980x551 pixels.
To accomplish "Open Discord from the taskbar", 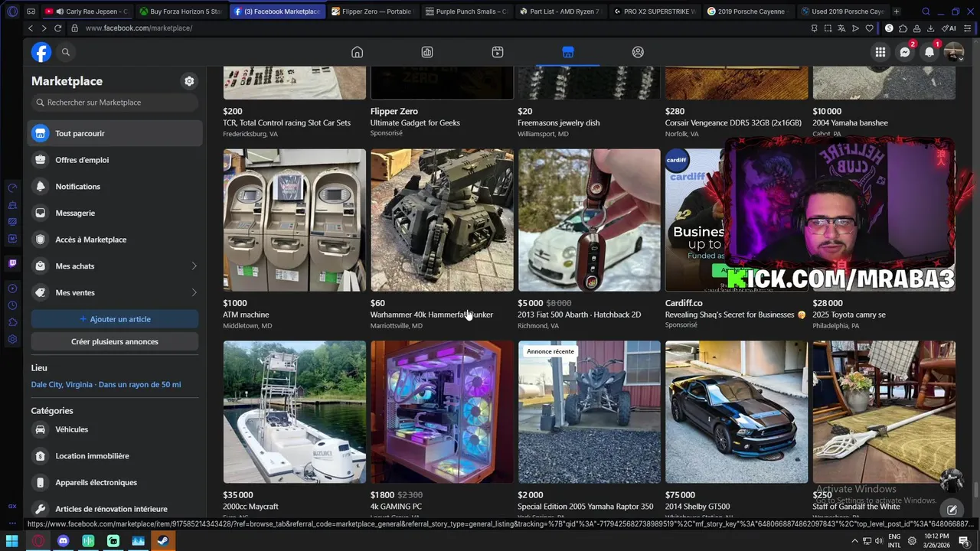I will pos(63,541).
